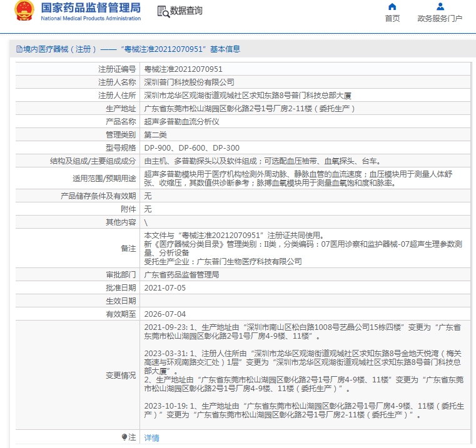Click the 批准日期 label cell
Viewport: 476px width, 448px height.
[x=78, y=288]
